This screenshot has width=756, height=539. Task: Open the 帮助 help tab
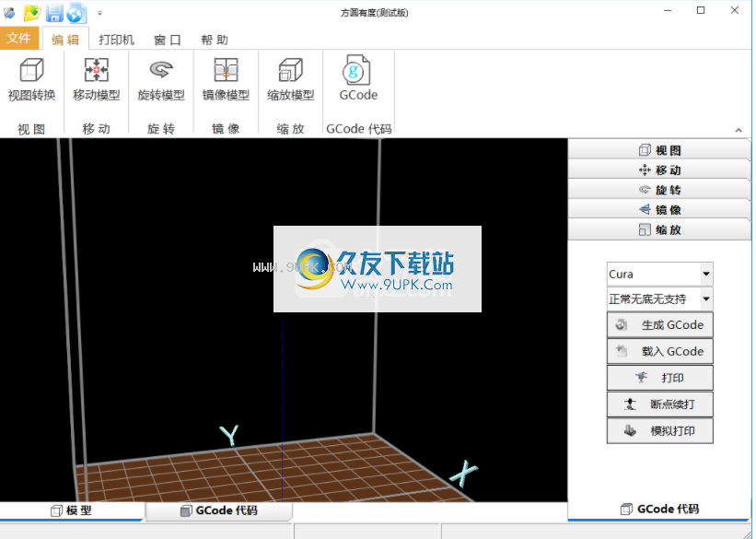[215, 40]
